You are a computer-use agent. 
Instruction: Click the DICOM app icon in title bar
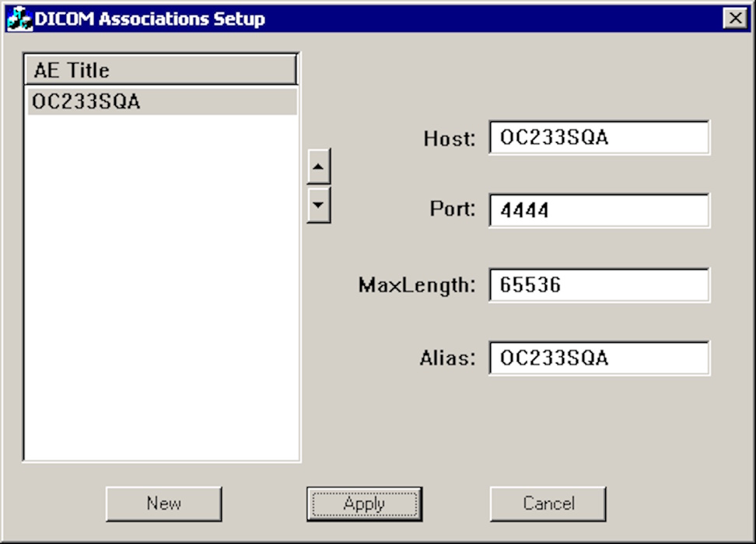[x=17, y=19]
